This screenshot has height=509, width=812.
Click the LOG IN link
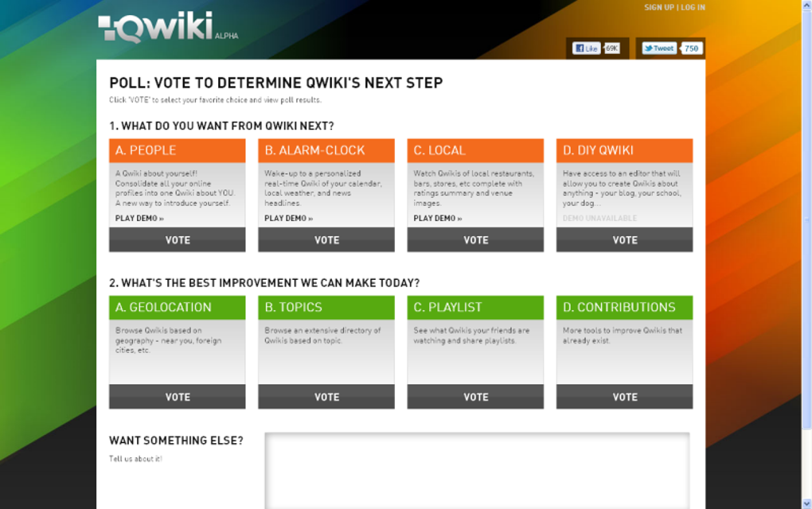pyautogui.click(x=694, y=7)
